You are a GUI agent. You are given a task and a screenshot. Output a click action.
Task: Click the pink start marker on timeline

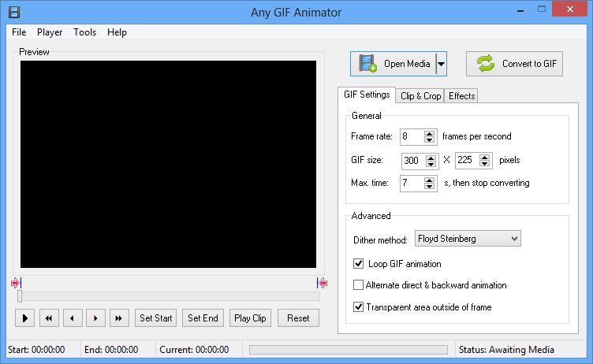[x=16, y=283]
